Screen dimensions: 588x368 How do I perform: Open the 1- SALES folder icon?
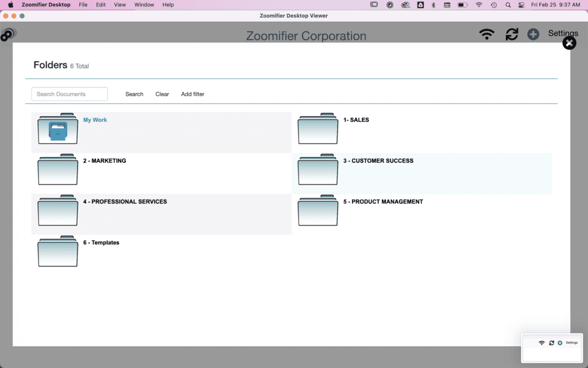pos(318,128)
